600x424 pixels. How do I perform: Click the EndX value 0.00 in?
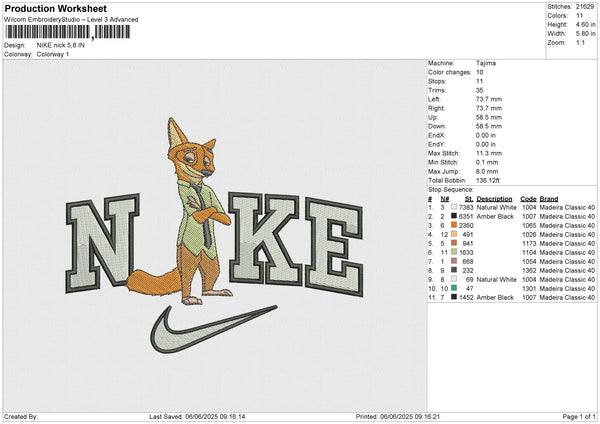click(486, 135)
